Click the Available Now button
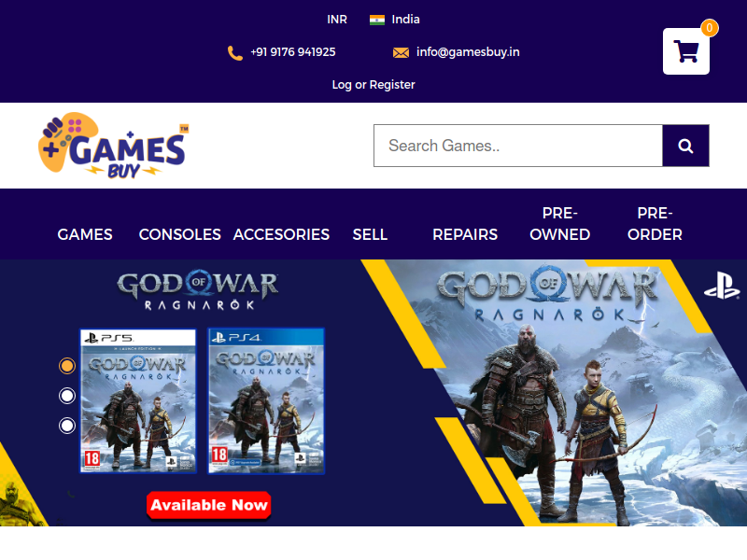Screen dimensions: 747x560 pyautogui.click(x=208, y=505)
